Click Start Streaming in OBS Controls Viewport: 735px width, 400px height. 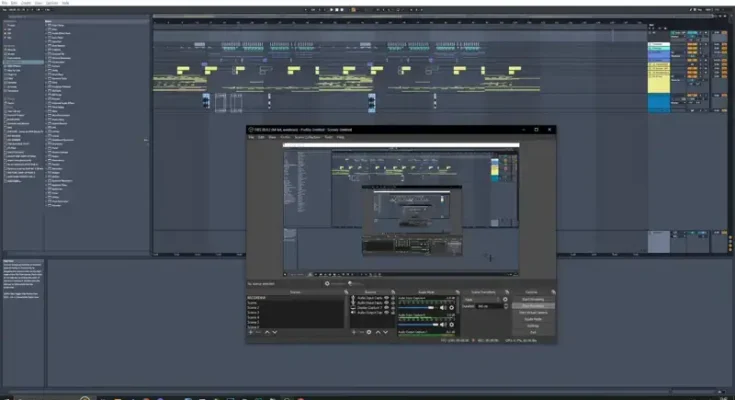[x=533, y=298]
